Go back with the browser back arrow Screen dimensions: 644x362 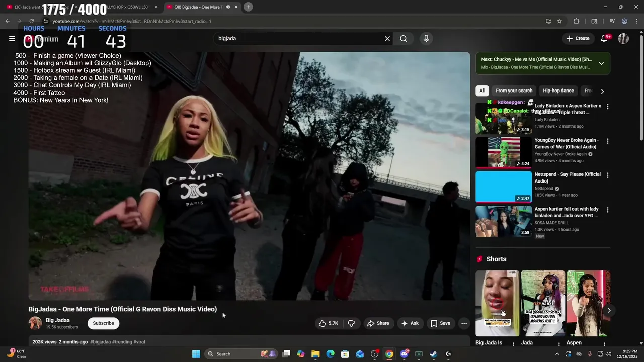[x=7, y=21]
